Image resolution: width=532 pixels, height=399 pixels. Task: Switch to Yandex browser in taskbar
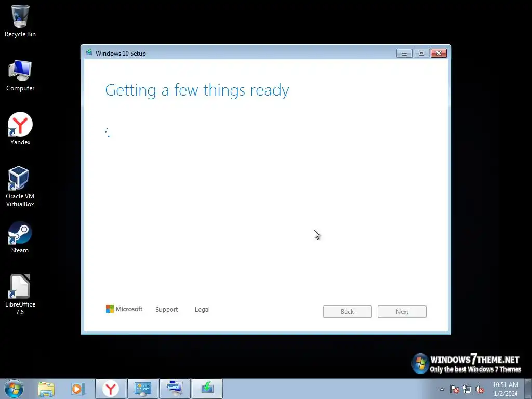(x=111, y=389)
